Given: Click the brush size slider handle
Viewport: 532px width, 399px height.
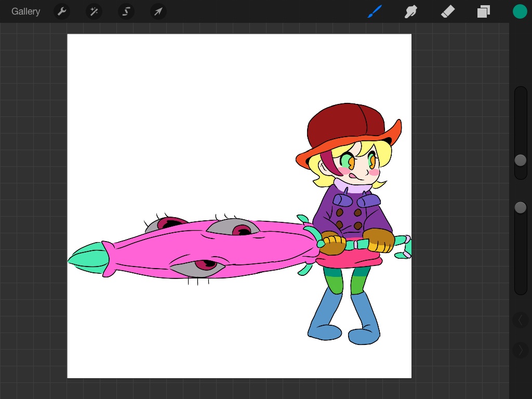Looking at the screenshot, I should 520,161.
